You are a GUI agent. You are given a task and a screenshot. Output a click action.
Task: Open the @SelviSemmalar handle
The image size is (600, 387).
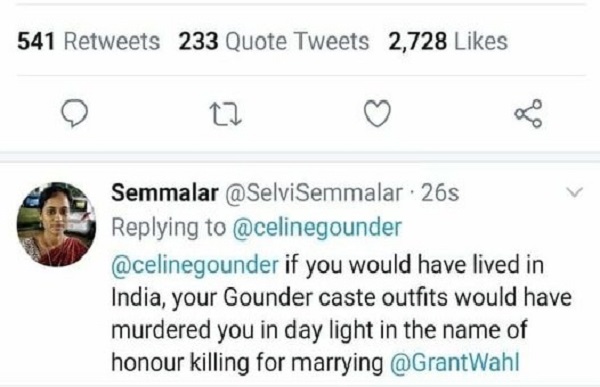click(314, 193)
